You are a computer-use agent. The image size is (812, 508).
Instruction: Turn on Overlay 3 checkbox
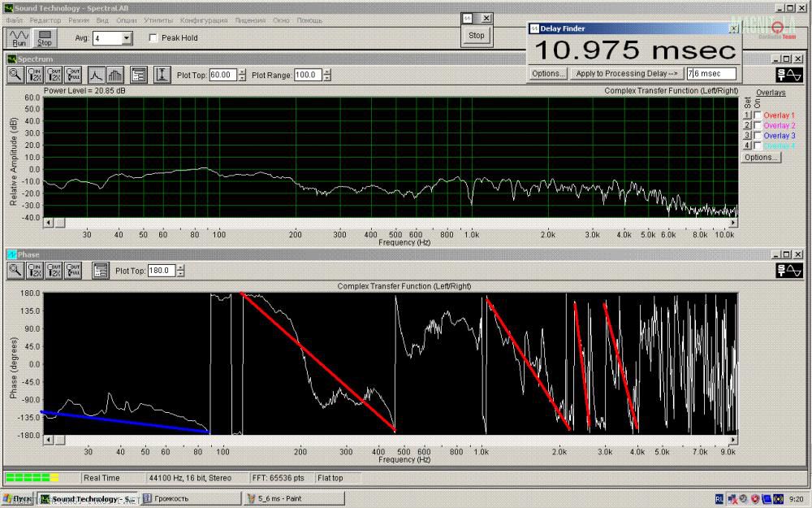pyautogui.click(x=758, y=135)
